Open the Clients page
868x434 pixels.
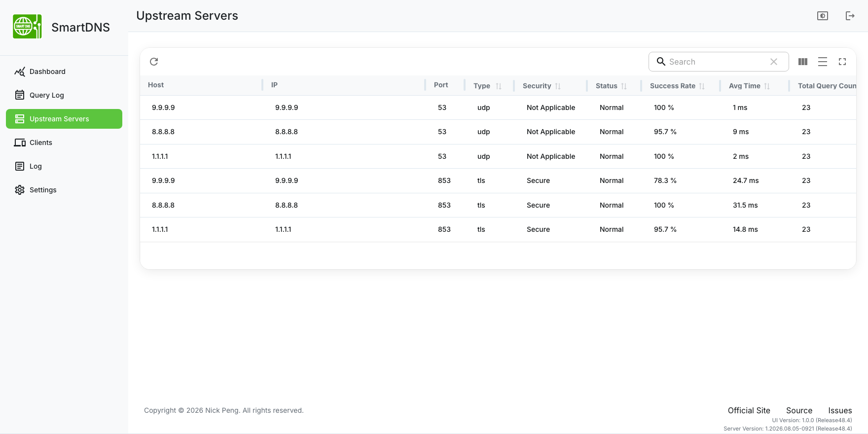click(x=64, y=143)
